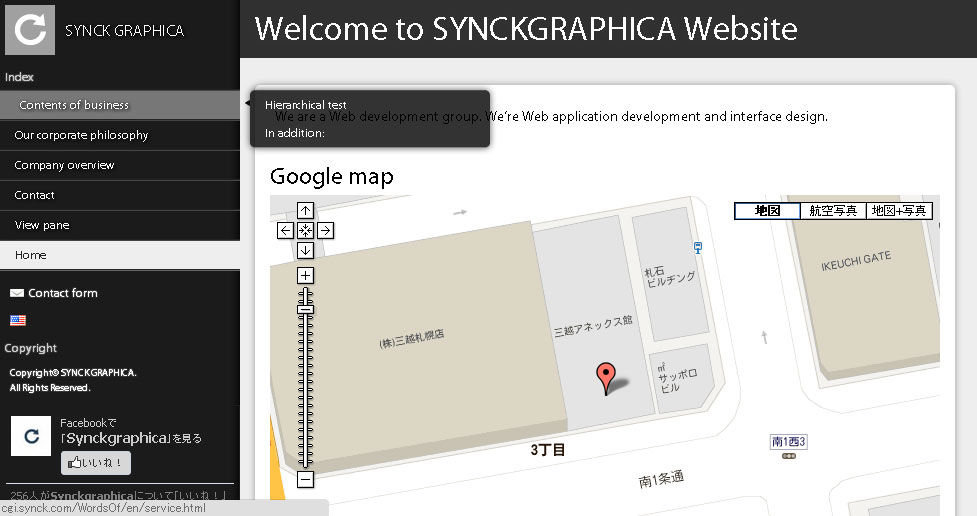Viewport: 977px width, 516px height.
Task: Click the サッポロビル map label
Action: point(678,378)
